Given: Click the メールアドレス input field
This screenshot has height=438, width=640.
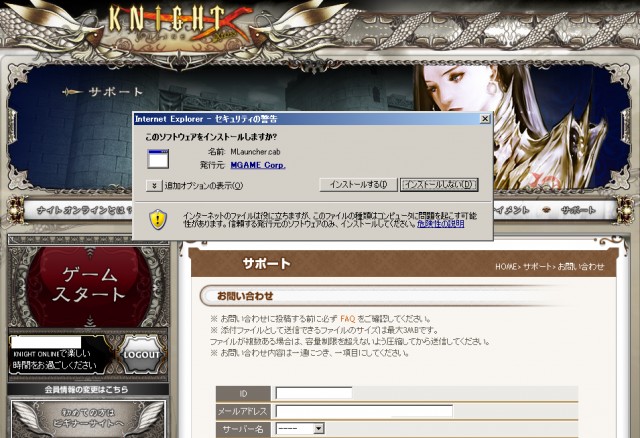Looking at the screenshot, I should tap(364, 411).
